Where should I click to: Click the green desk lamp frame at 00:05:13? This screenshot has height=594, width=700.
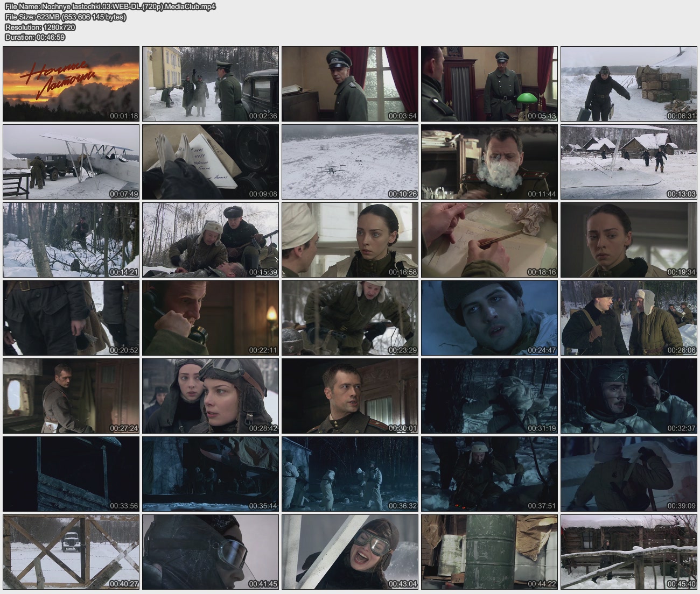click(x=489, y=84)
